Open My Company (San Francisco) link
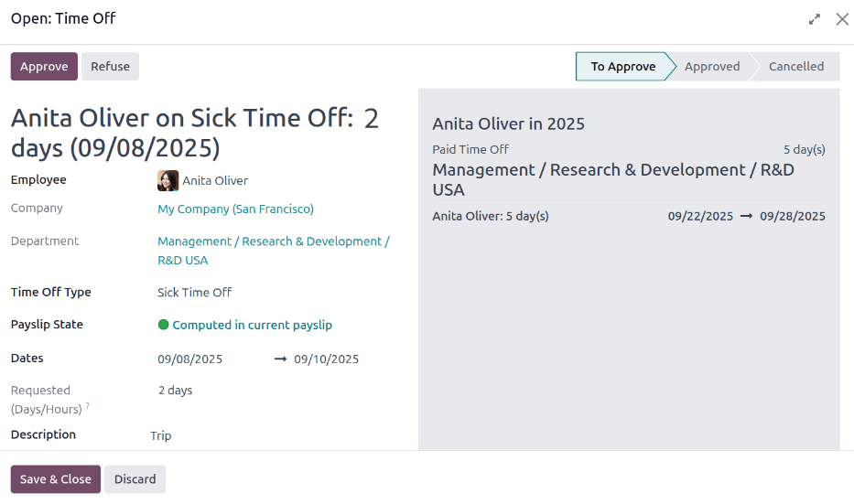Screen dimensions: 854x504 [x=235, y=209]
